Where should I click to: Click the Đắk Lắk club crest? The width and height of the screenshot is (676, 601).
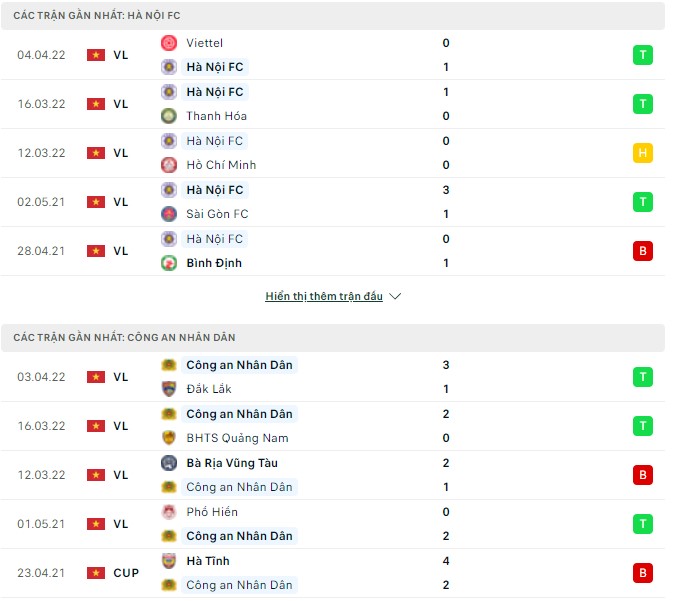pyautogui.click(x=169, y=389)
